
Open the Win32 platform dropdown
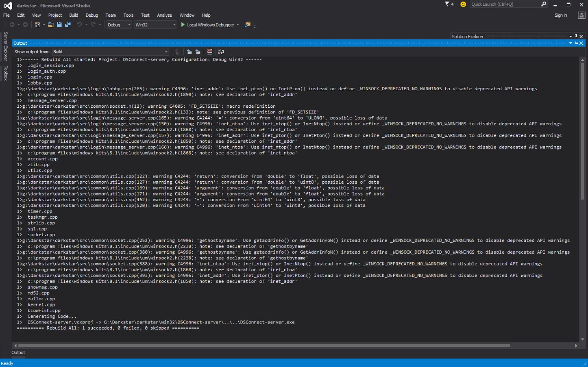(x=155, y=25)
